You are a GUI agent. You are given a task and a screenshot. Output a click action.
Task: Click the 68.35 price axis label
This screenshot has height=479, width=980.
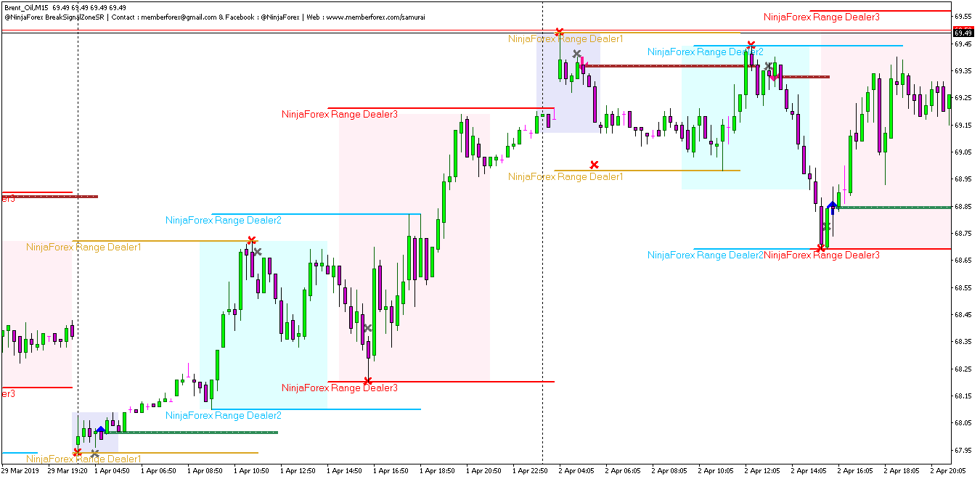coord(963,342)
